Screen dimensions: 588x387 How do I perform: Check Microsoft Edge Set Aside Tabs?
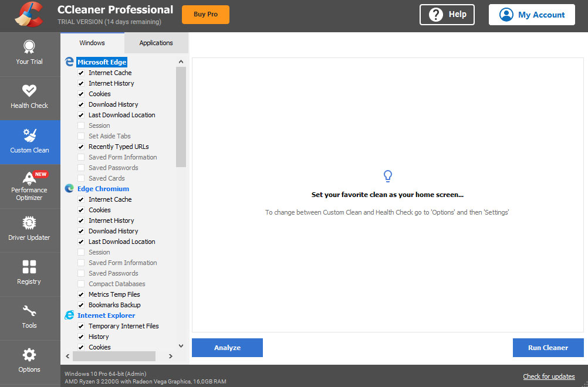click(81, 136)
